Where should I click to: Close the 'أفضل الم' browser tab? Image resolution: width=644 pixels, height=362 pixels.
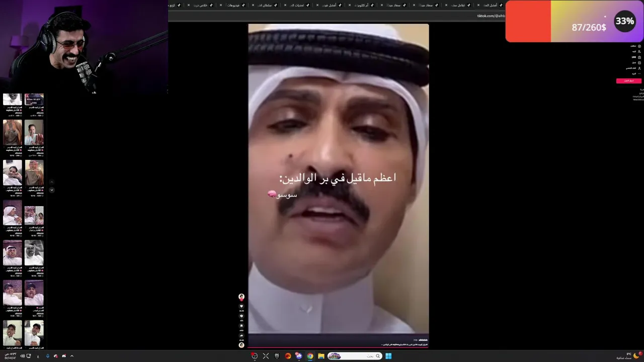(478, 5)
